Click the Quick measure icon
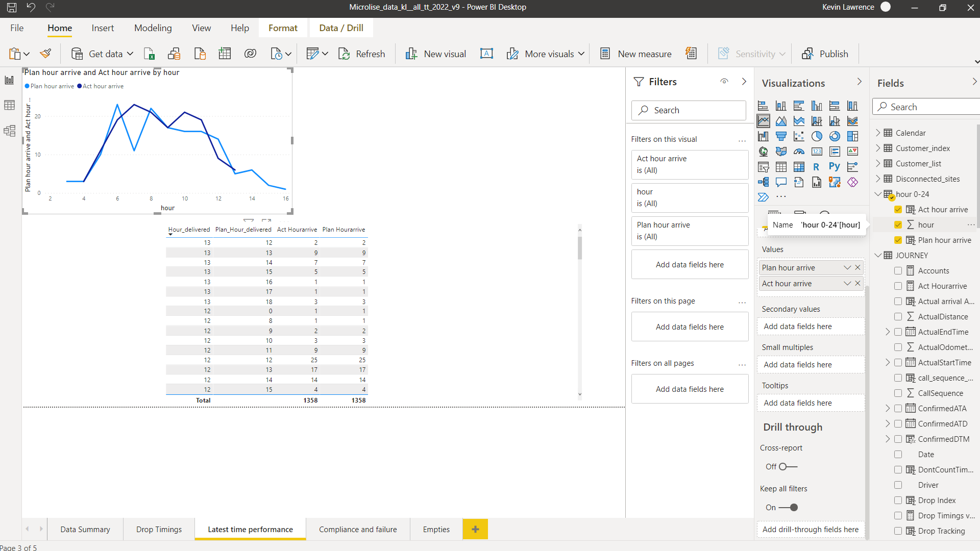980x551 pixels. click(691, 54)
